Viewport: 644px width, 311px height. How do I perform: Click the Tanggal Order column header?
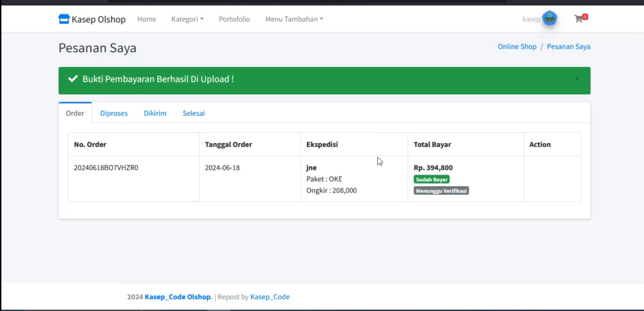tap(228, 144)
